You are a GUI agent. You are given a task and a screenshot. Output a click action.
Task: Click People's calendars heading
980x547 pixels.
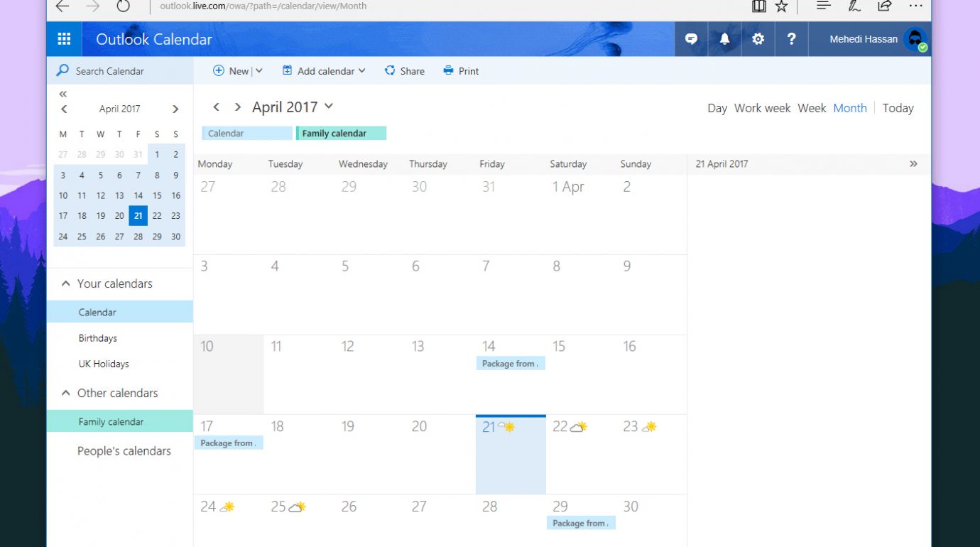(x=124, y=451)
